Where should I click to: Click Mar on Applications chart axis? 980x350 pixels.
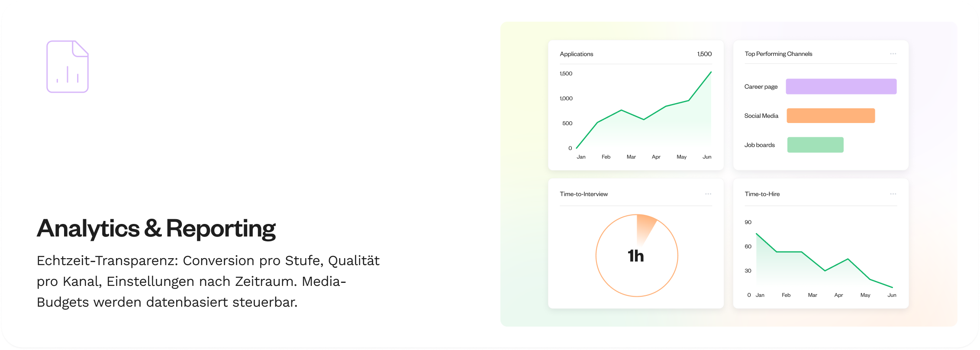point(631,157)
